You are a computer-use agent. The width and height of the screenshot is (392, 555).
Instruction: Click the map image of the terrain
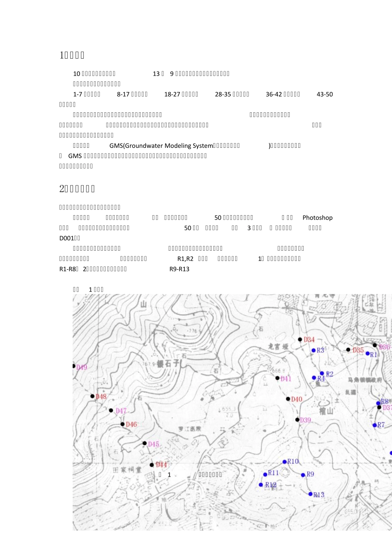coord(232,412)
